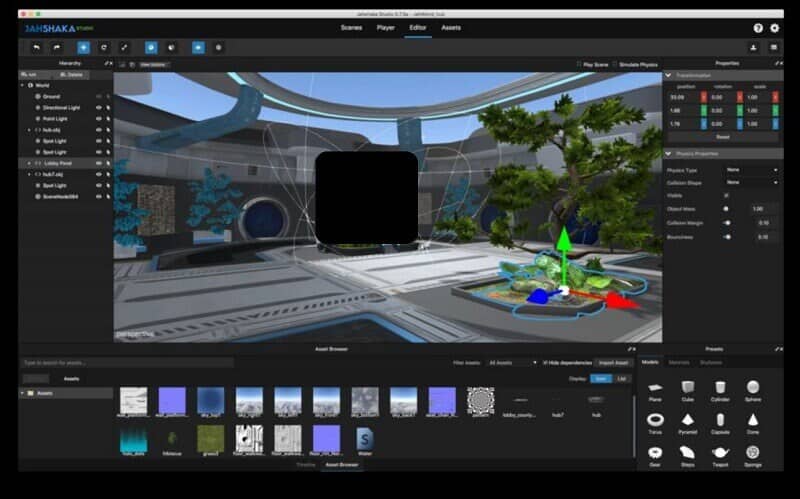800x499 pixels.
Task: Click the Import Asset button
Action: [x=613, y=363]
